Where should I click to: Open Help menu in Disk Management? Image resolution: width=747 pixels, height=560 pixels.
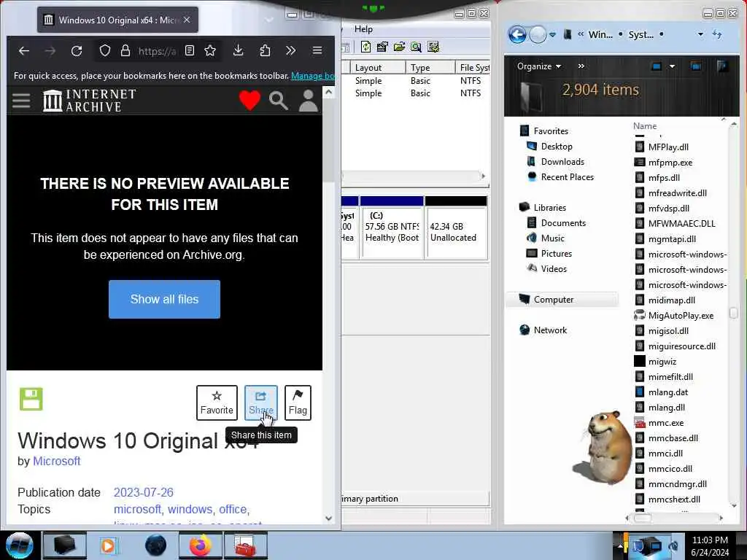[363, 29]
